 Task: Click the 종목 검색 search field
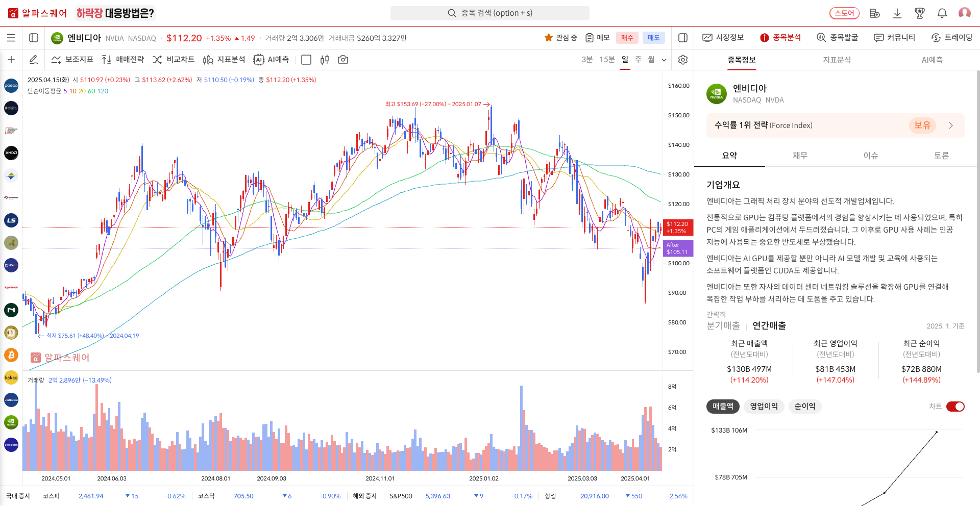click(490, 13)
